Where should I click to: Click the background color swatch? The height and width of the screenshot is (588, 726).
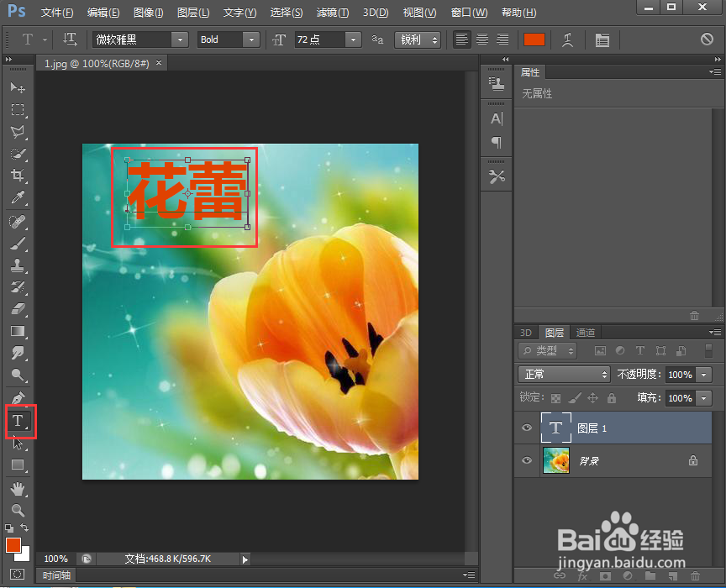(x=24, y=556)
